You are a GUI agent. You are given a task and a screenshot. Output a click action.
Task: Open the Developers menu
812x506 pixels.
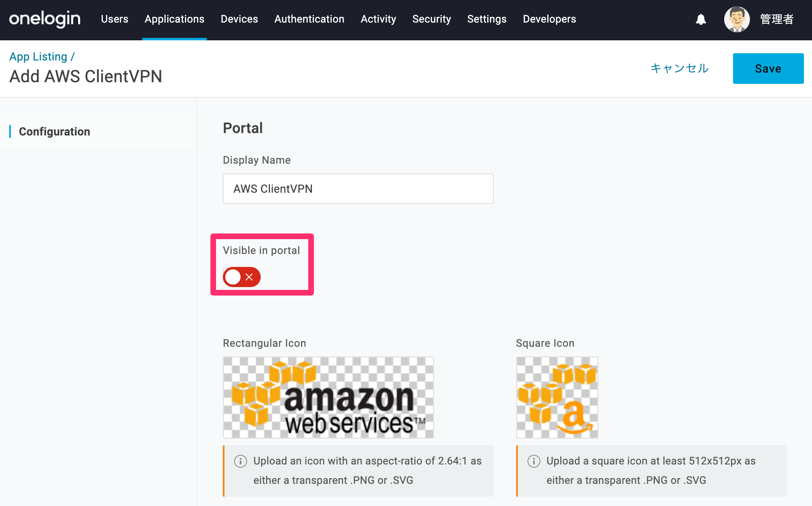pyautogui.click(x=549, y=19)
